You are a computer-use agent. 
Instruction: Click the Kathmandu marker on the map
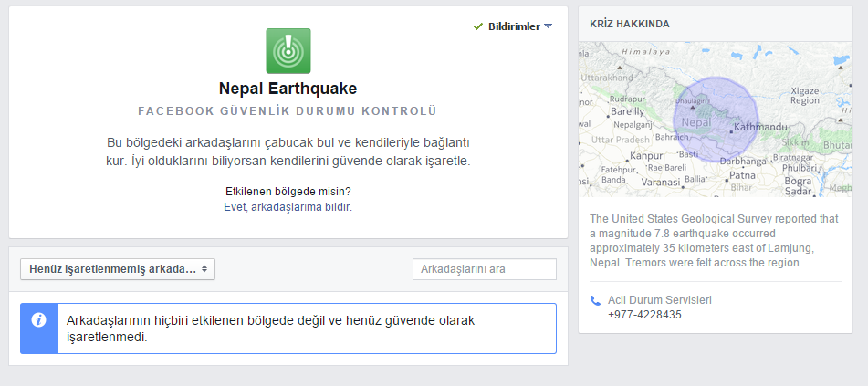pyautogui.click(x=732, y=131)
